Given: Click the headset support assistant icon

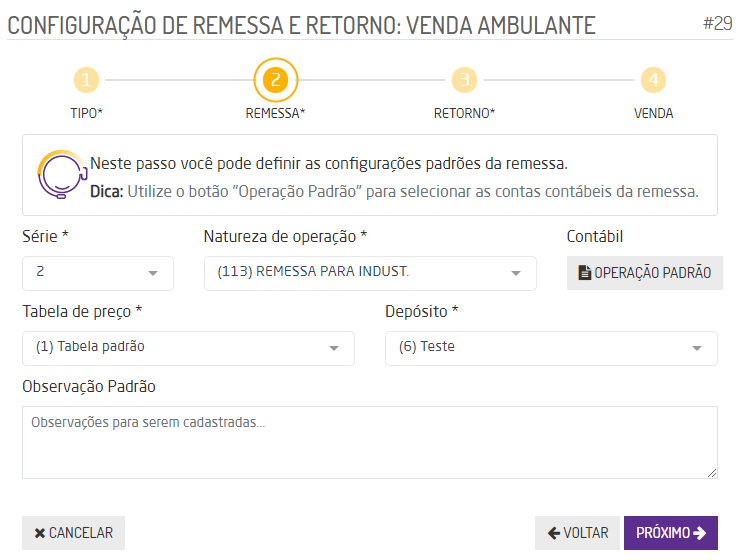Looking at the screenshot, I should [x=58, y=174].
